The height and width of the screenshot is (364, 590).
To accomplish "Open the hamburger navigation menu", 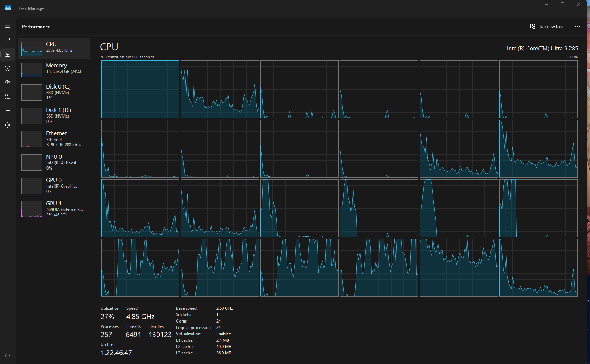I will pyautogui.click(x=7, y=26).
